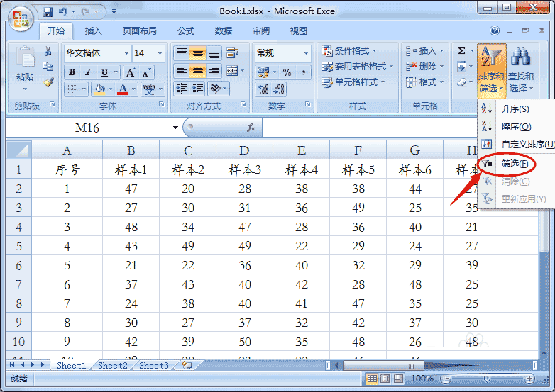The image size is (555, 392).
Task: Click the Office button logo
Action: [20, 18]
